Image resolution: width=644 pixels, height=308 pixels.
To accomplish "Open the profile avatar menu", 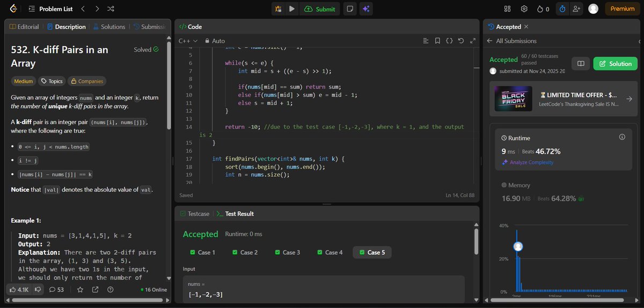I will [593, 9].
